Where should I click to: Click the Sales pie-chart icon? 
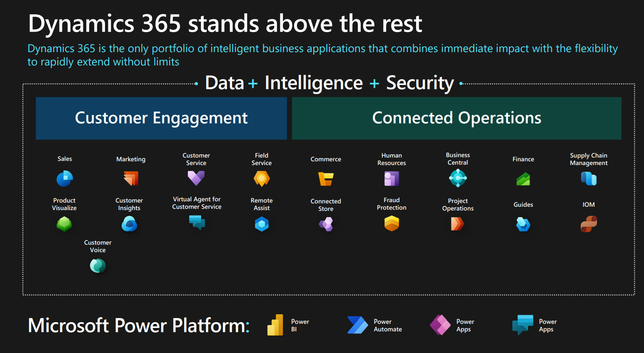[x=65, y=179]
